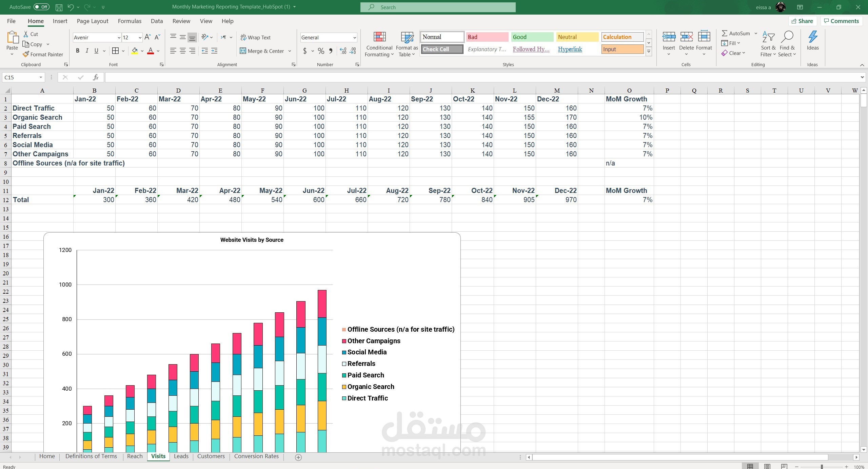Image resolution: width=868 pixels, height=469 pixels.
Task: Click the yellow fill color swatch button
Action: 135,51
